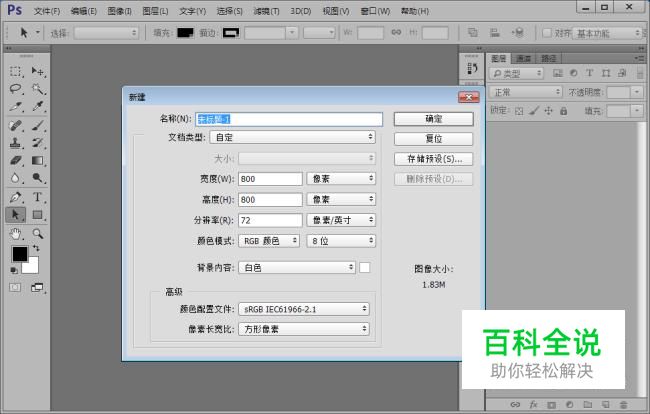Click the background contents white swatch
Screen dimensions: 650x414
(x=365, y=268)
